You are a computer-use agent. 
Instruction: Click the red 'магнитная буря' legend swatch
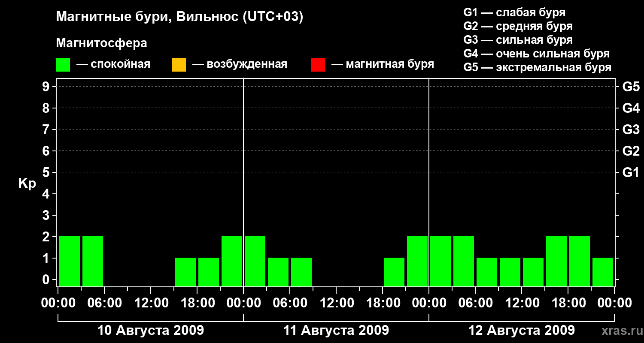click(318, 65)
